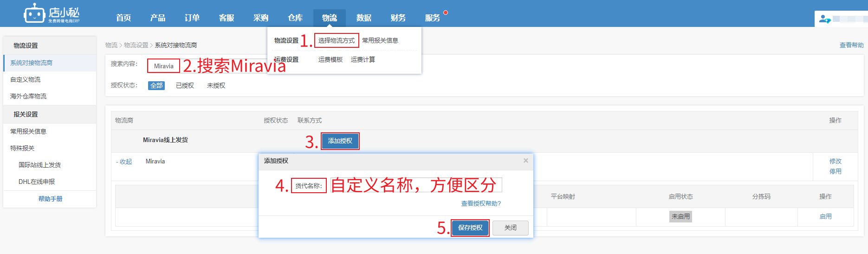Open 查看授权帮助? link
Viewport: 868px width, 254px height.
pyautogui.click(x=481, y=203)
